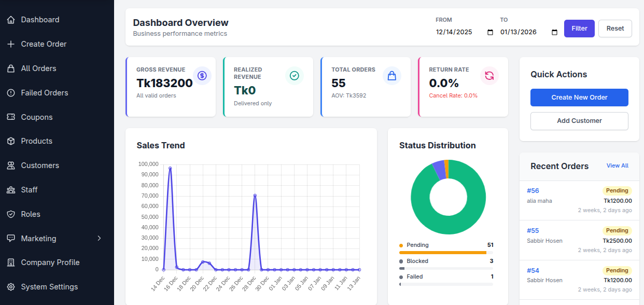Screen dimensions: 644x305
Task: Open the calendar icon beside FROM date
Action: [489, 32]
